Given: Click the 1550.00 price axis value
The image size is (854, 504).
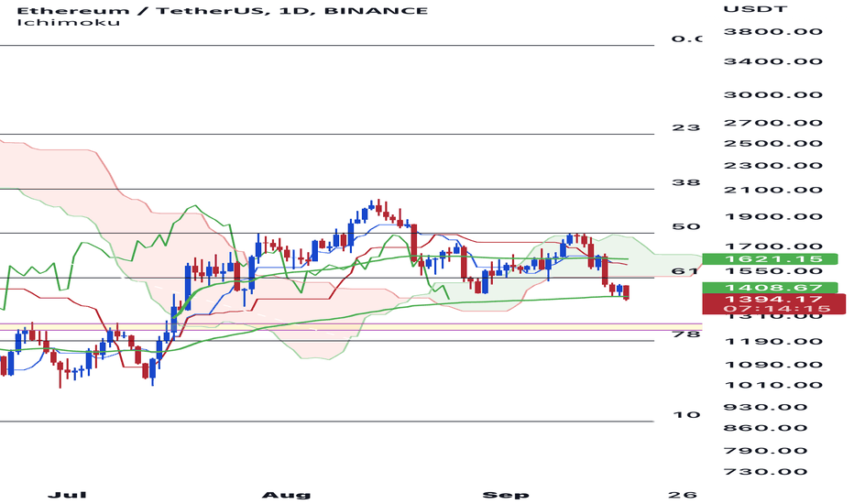Looking at the screenshot, I should tap(772, 271).
